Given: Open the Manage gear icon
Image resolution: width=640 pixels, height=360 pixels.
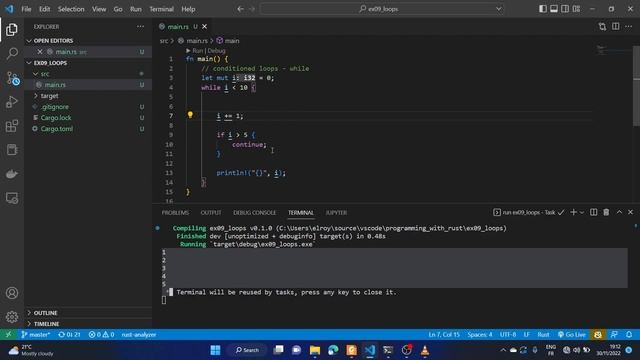Looking at the screenshot, I should [x=12, y=317].
